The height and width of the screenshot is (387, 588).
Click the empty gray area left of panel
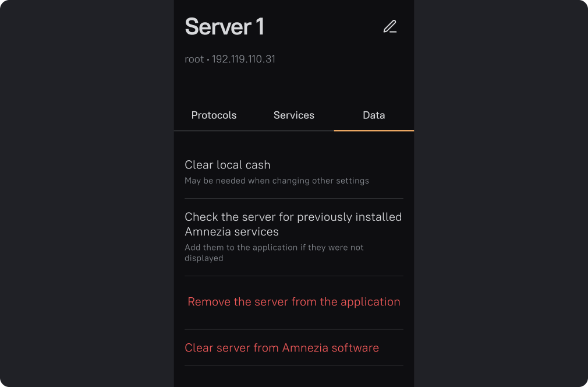click(x=87, y=193)
